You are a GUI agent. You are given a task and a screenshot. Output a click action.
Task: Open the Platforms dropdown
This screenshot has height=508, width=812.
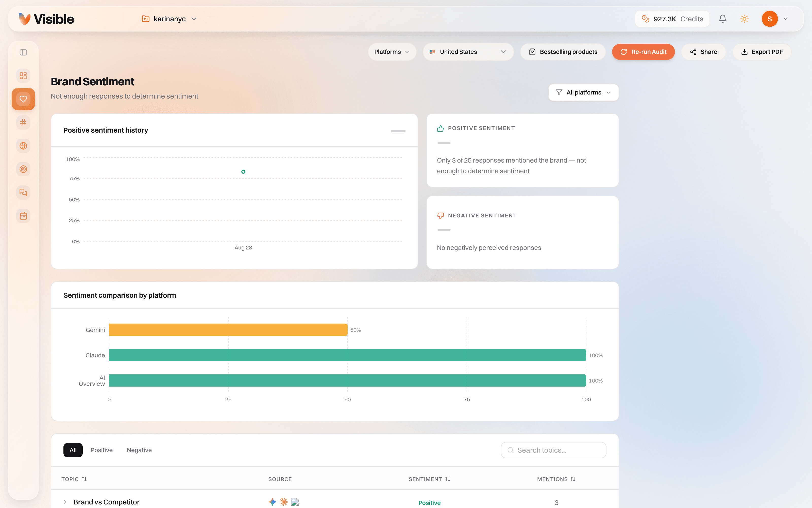tap(392, 52)
